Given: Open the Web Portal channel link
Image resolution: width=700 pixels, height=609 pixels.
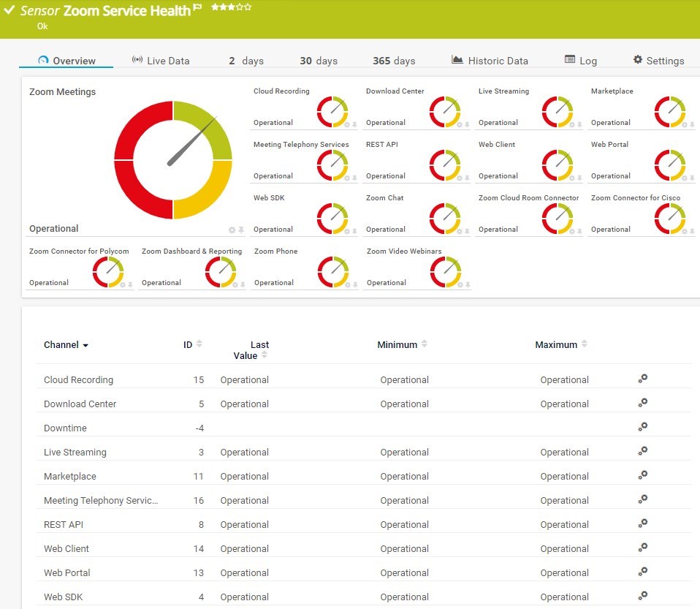Looking at the screenshot, I should click(x=66, y=572).
